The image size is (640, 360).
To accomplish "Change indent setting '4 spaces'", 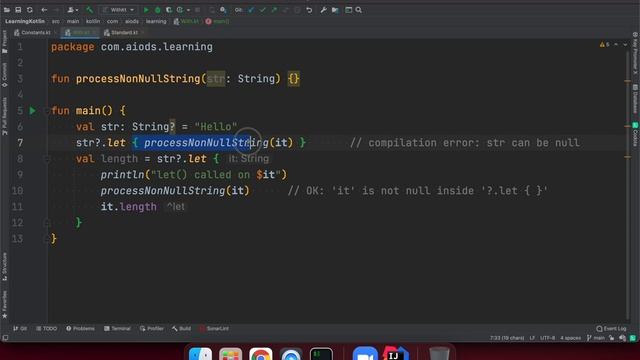I will [570, 338].
